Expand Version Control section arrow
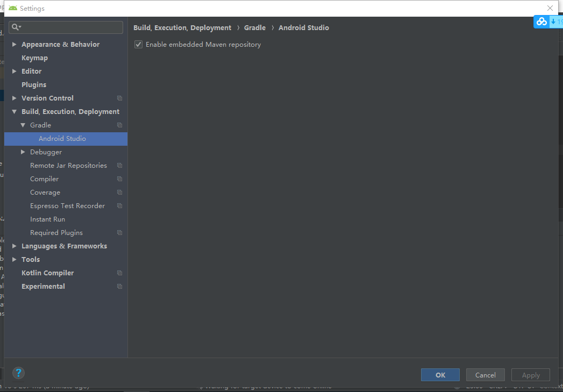This screenshot has width=563, height=392. [x=15, y=98]
